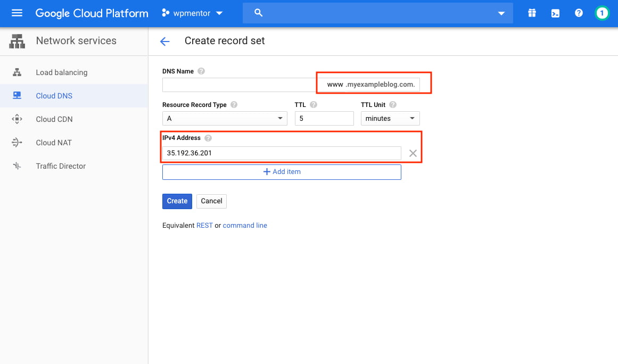Click the .myexampleblog.com. domain suffix
This screenshot has width=618, height=364.
pos(381,84)
